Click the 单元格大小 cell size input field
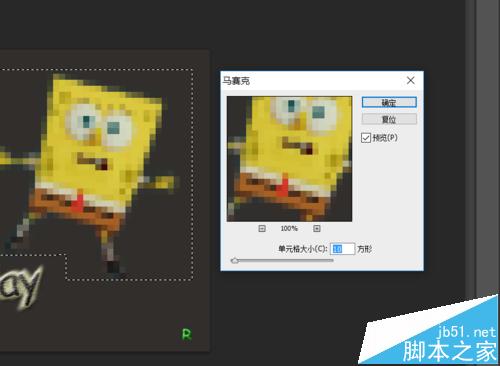 tap(342, 249)
